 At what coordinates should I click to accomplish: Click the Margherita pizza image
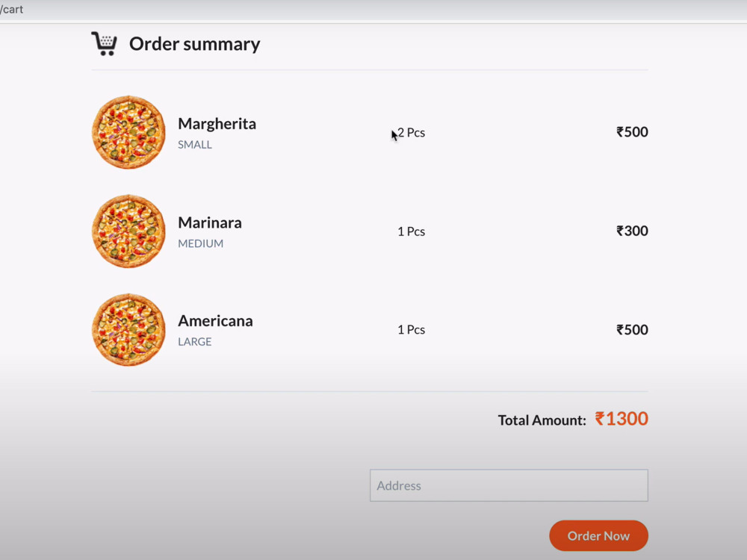point(128,132)
